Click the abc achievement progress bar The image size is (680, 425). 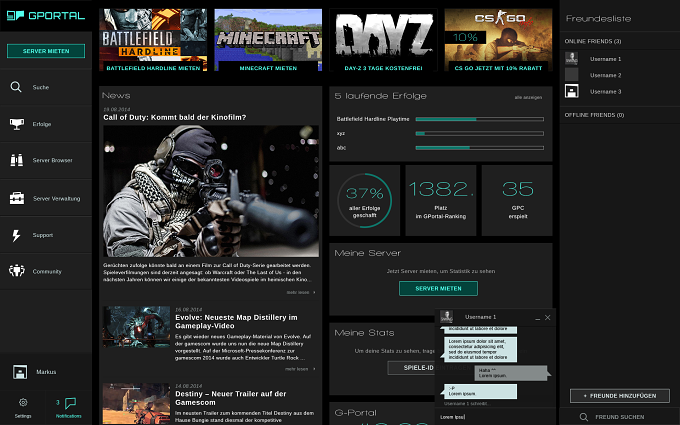pyautogui.click(x=480, y=148)
